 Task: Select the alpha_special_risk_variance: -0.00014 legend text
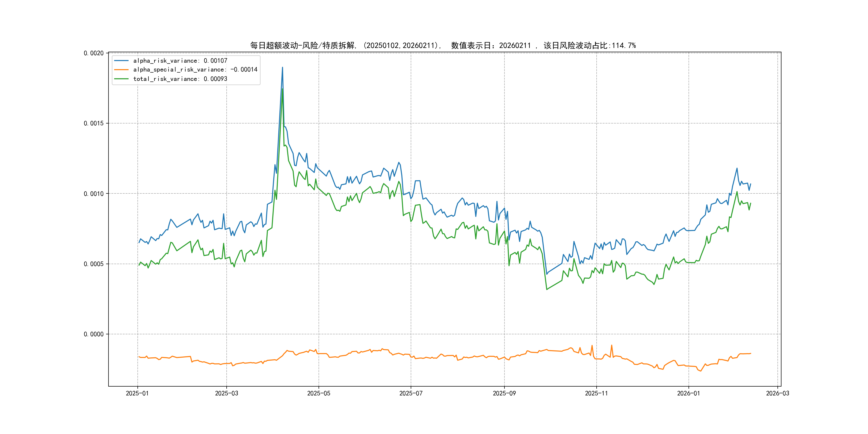[x=195, y=70]
